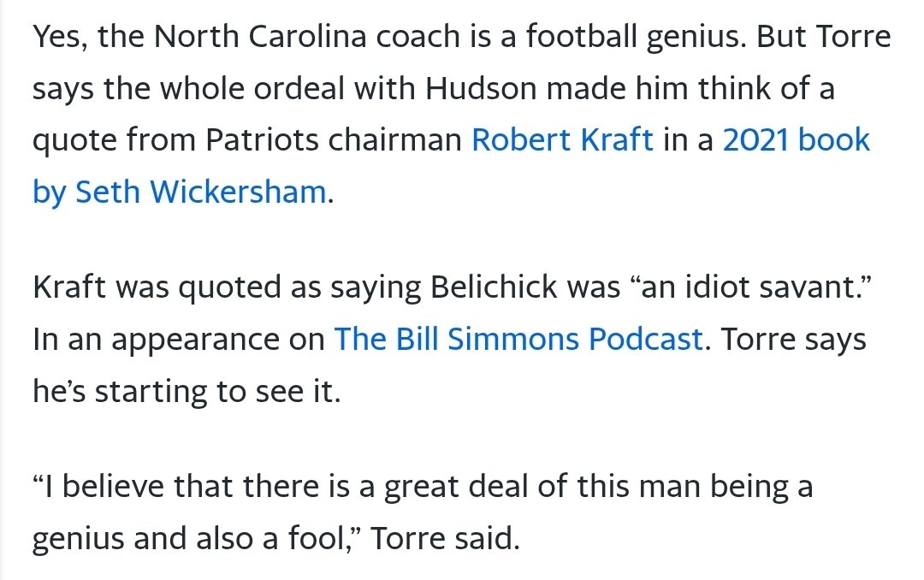
Task: Click the word 'Hudson' in first paragraph
Action: point(481,88)
